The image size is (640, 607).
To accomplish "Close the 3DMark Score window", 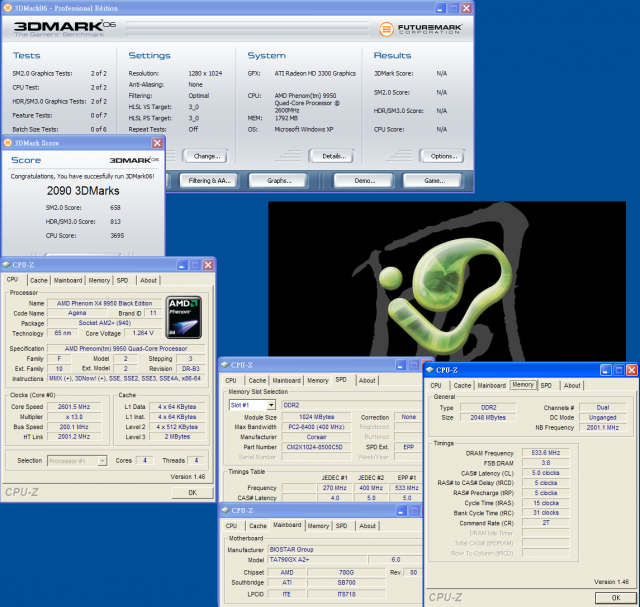I will 157,142.
